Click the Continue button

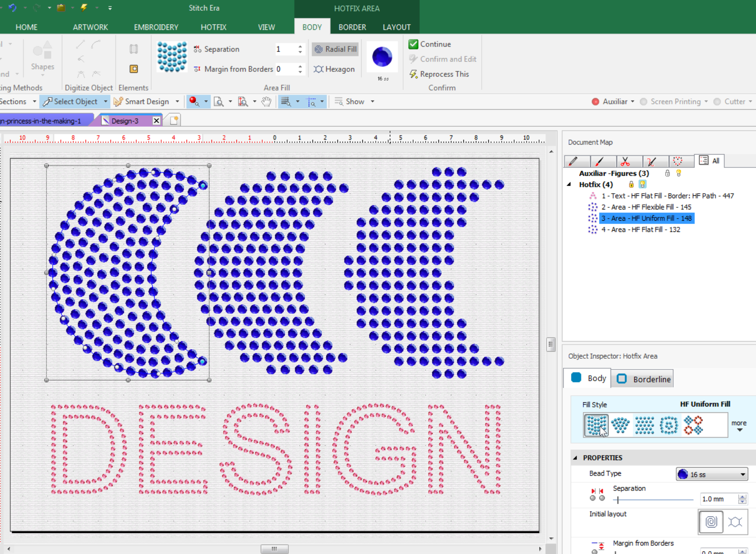[x=430, y=44]
